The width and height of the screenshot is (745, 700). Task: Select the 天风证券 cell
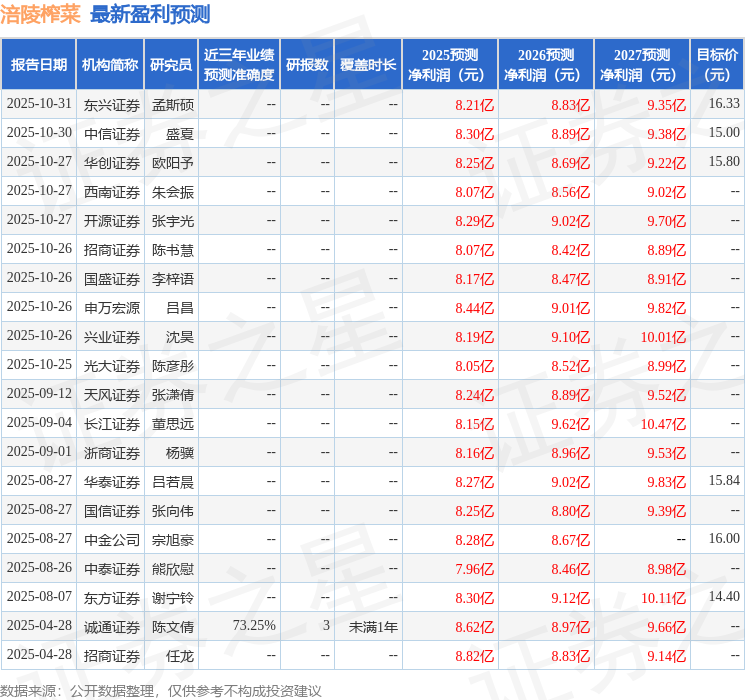pyautogui.click(x=112, y=395)
